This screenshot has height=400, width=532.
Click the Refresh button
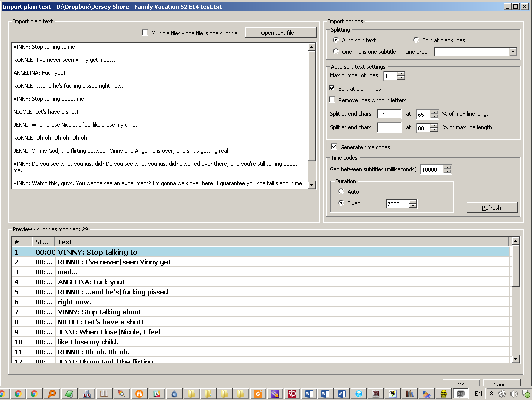492,207
